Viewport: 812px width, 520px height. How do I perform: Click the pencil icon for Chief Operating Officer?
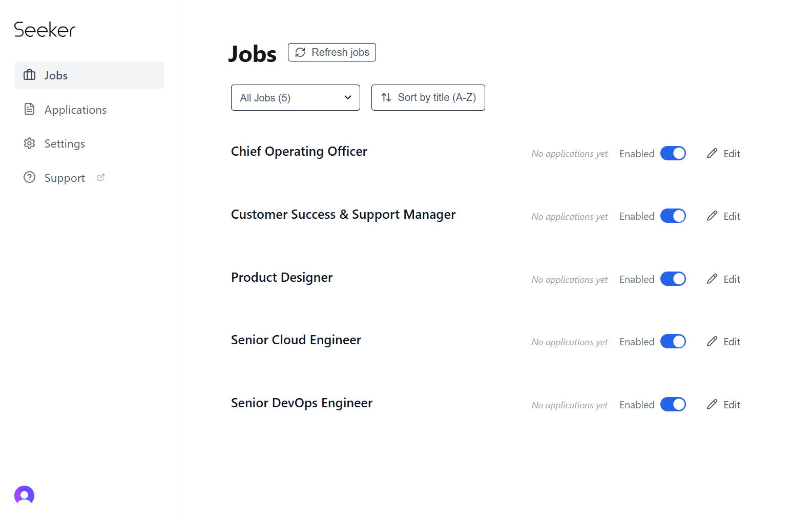(x=712, y=153)
